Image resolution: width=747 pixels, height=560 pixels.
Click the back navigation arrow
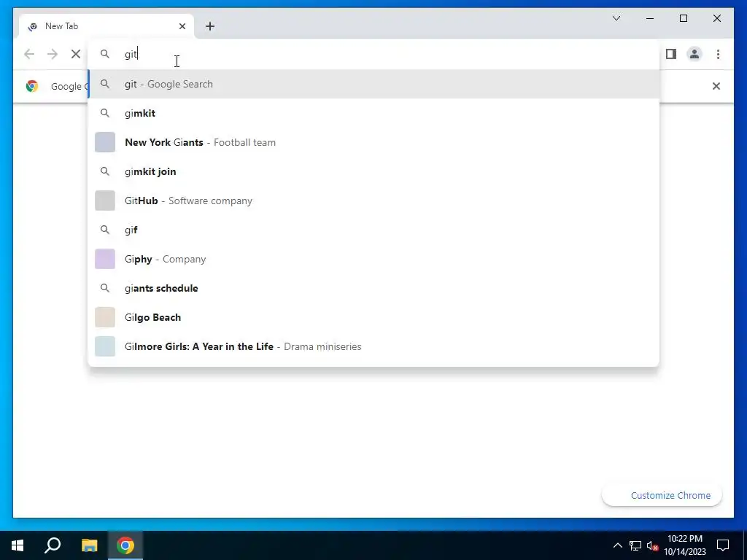point(29,54)
